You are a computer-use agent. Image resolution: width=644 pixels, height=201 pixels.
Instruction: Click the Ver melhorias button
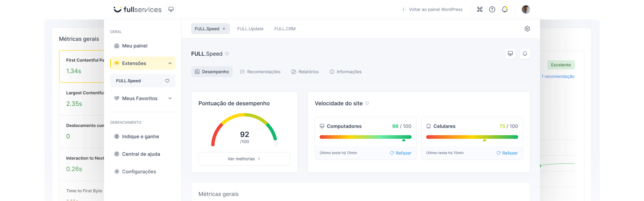point(244,159)
